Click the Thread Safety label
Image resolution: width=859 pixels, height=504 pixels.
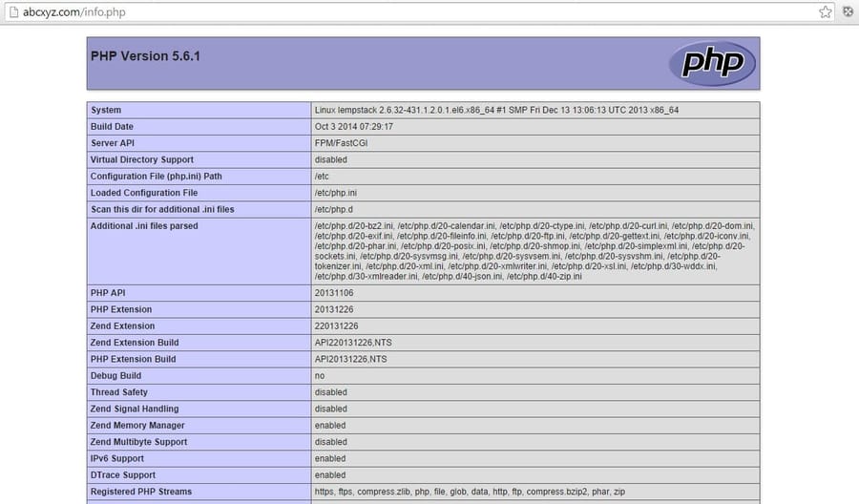[119, 392]
